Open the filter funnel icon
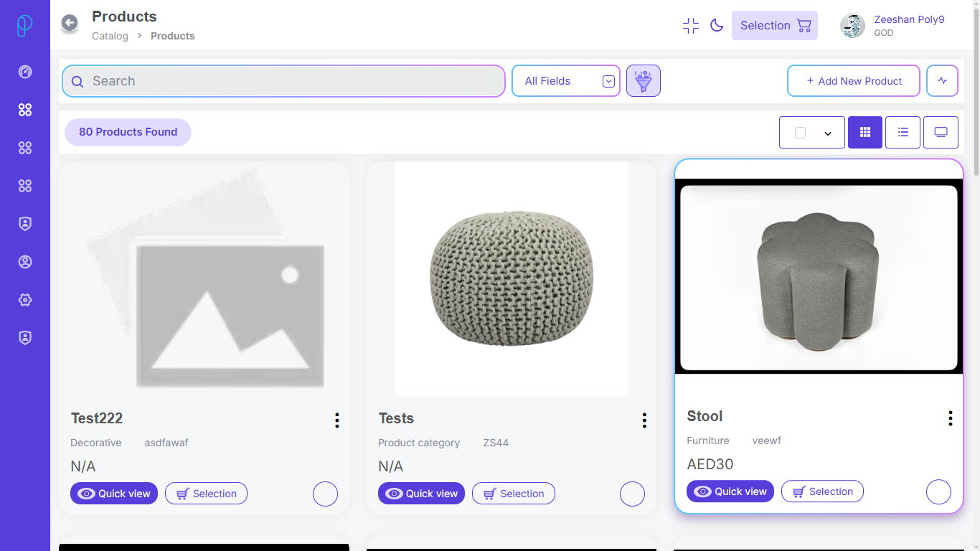The image size is (980, 551). coord(643,81)
